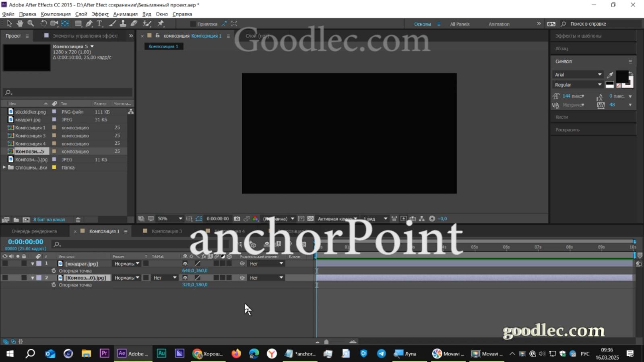Switch to All Panels workspace
The image size is (644, 362).
click(460, 24)
